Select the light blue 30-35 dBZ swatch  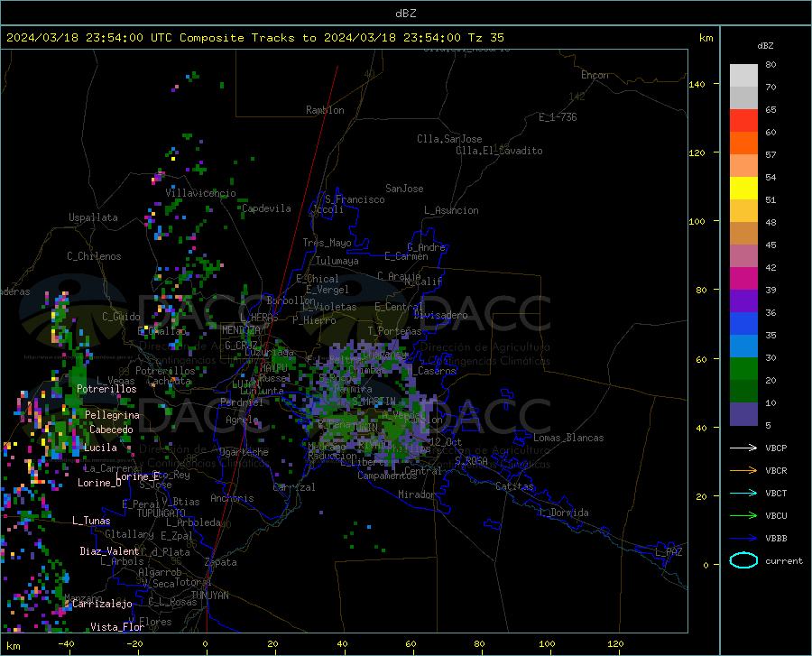(x=743, y=346)
